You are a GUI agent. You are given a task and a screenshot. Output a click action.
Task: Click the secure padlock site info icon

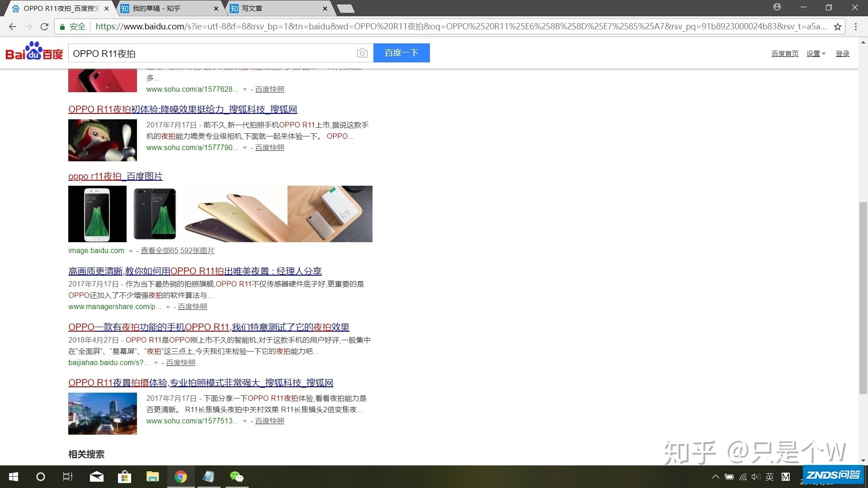point(62,27)
